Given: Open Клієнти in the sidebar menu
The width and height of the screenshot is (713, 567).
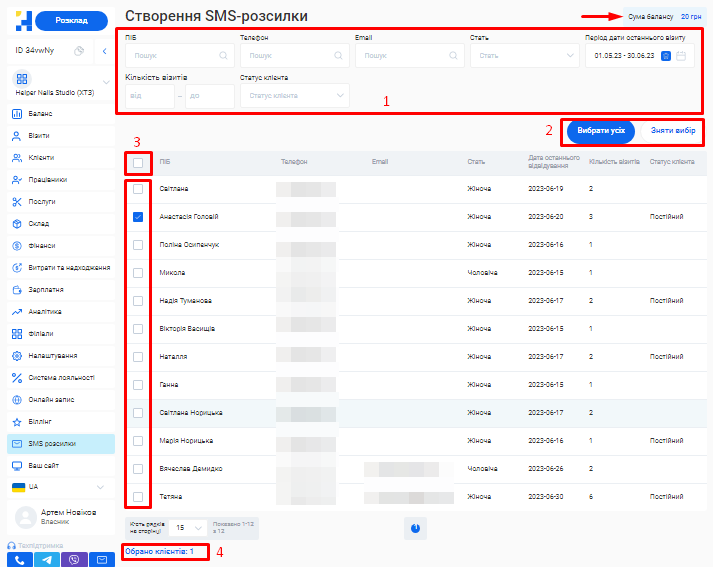Looking at the screenshot, I should [41, 158].
